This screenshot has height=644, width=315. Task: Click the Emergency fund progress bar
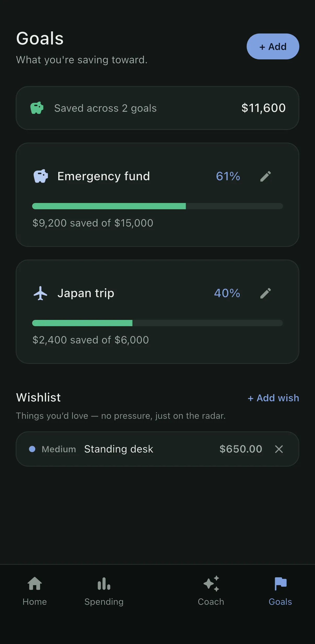[x=157, y=206]
